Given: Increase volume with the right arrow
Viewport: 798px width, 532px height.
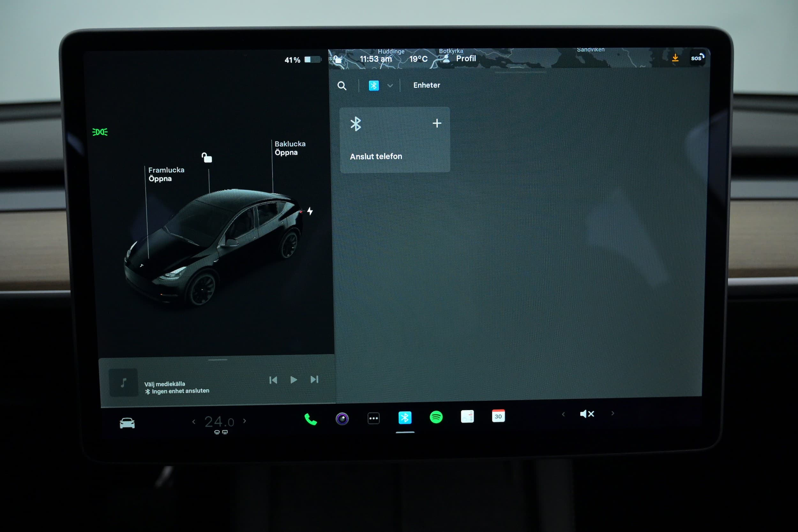Looking at the screenshot, I should (613, 413).
